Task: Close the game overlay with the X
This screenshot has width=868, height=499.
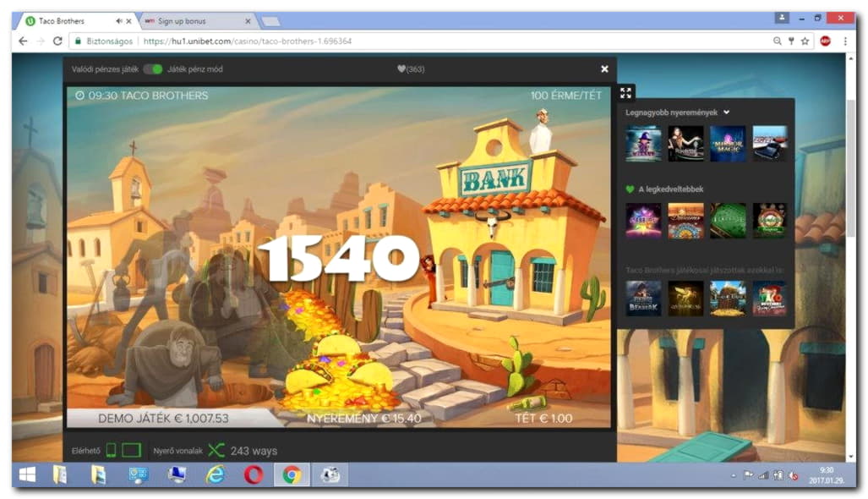Action: (604, 69)
